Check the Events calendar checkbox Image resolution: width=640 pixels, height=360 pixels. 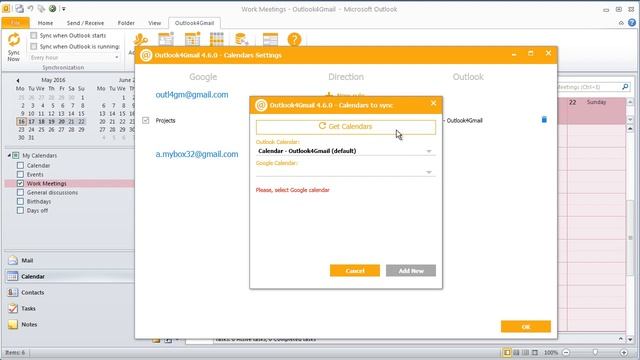coord(20,174)
